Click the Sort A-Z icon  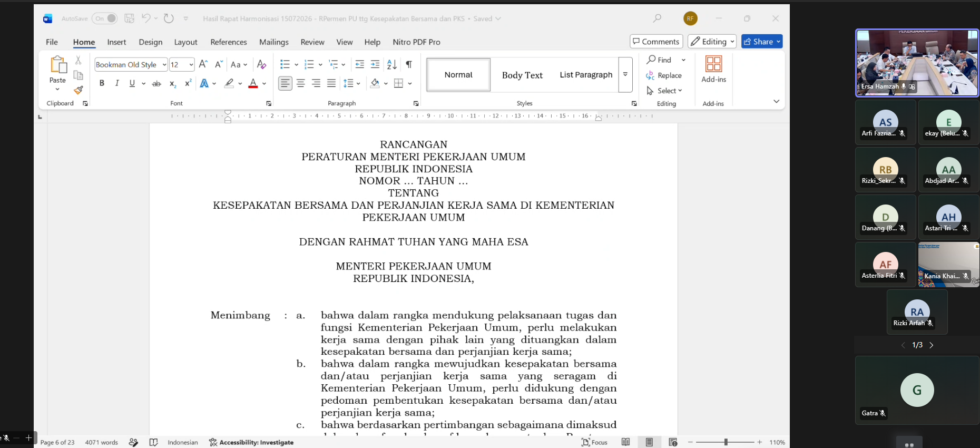click(x=391, y=64)
